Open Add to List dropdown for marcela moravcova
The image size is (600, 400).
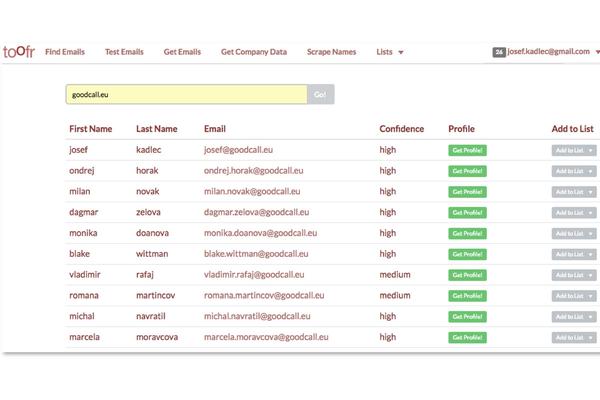point(574,338)
